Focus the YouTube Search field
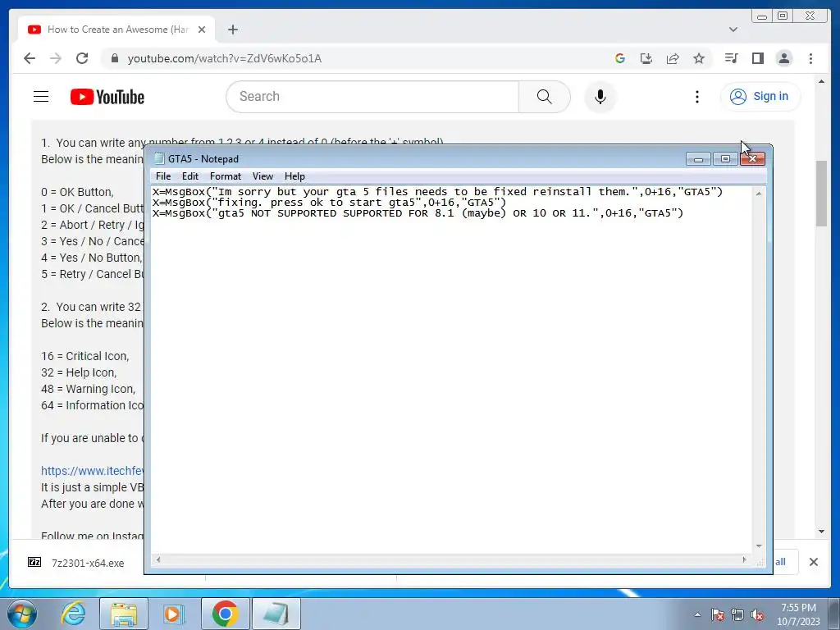Viewport: 840px width, 630px height. [372, 97]
